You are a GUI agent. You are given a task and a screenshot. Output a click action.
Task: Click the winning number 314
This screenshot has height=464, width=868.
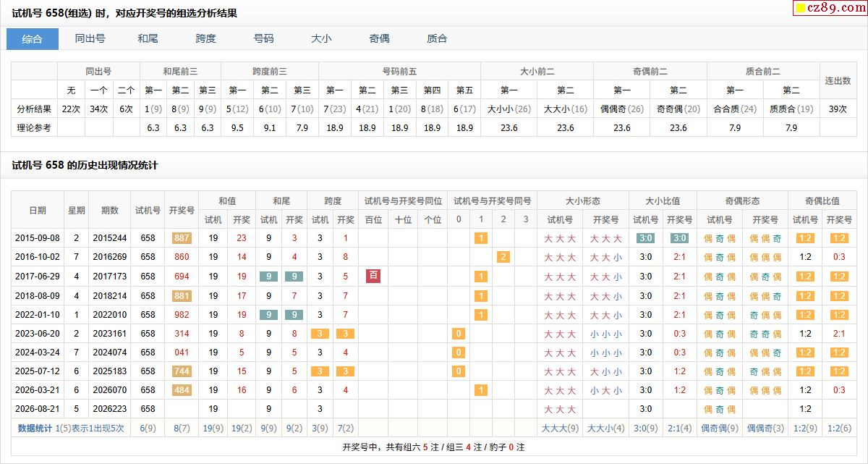pyautogui.click(x=182, y=334)
